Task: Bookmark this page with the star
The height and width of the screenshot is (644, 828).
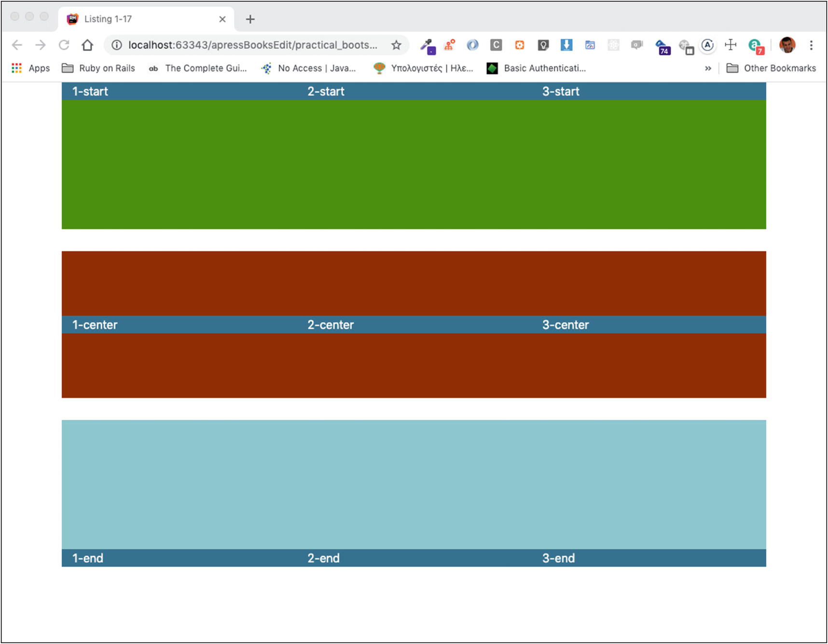Action: click(x=396, y=45)
